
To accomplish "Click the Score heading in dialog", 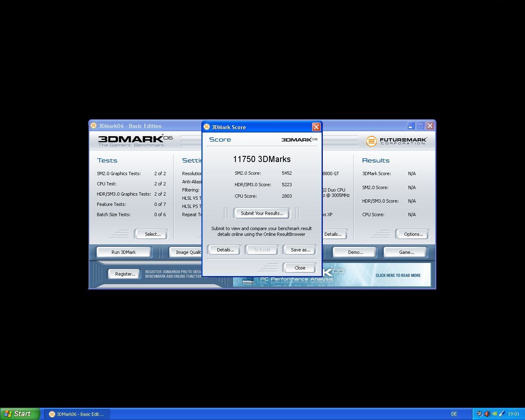I will pos(220,139).
